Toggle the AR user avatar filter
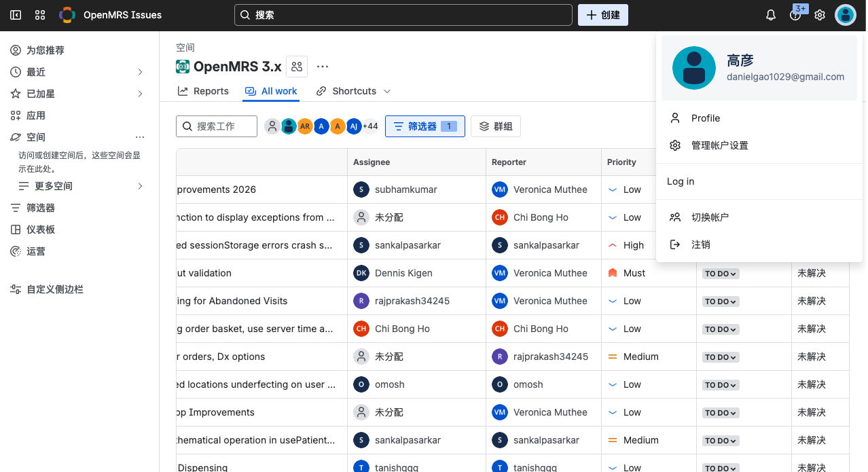The width and height of the screenshot is (868, 472). (x=305, y=126)
